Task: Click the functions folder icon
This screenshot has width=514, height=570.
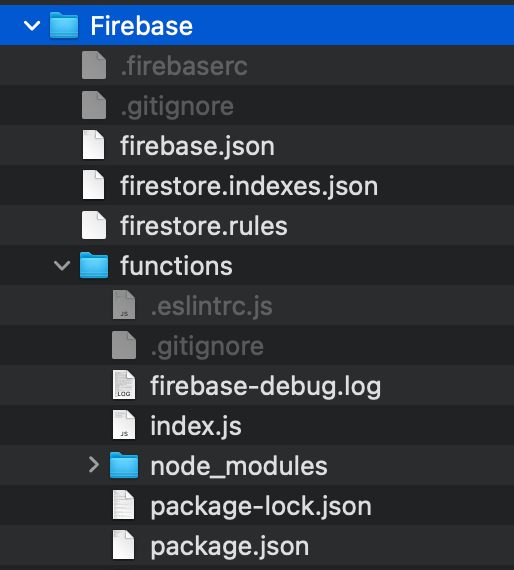Action: coord(94,265)
